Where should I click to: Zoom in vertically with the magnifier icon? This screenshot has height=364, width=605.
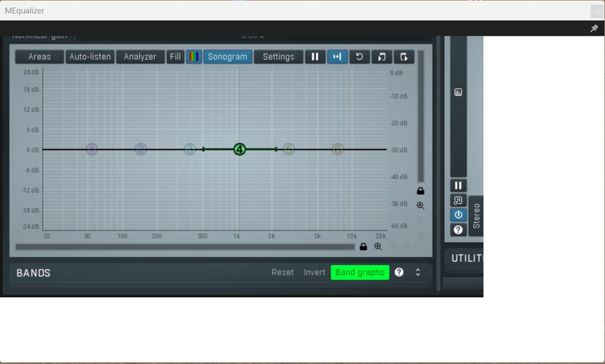[421, 205]
